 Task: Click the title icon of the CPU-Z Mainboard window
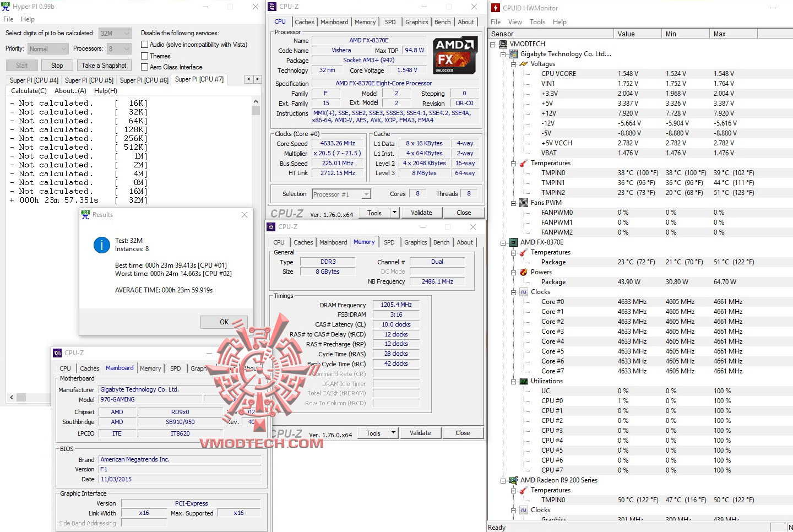[x=57, y=353]
